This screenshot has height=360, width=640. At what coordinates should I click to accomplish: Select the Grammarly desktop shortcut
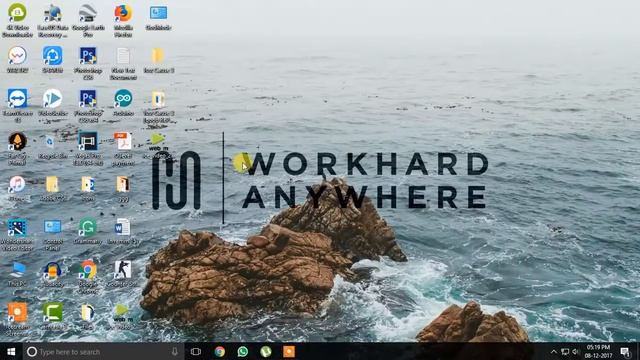click(x=88, y=231)
